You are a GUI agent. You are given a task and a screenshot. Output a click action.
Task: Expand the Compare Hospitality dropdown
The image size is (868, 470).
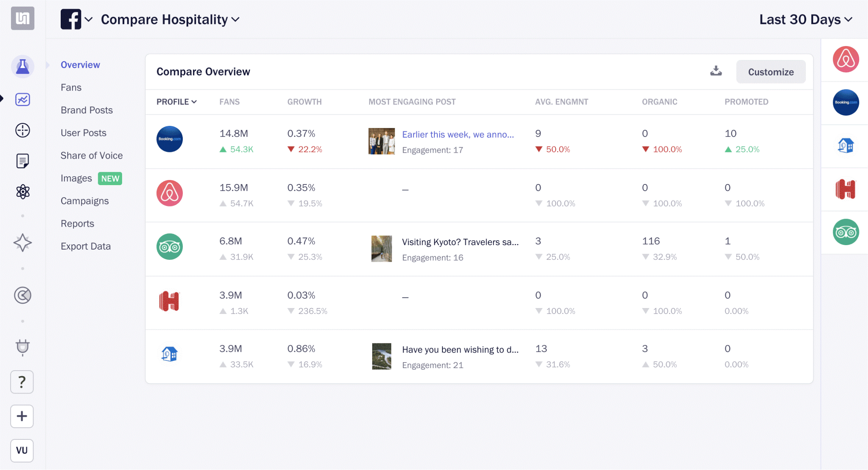[x=170, y=20]
